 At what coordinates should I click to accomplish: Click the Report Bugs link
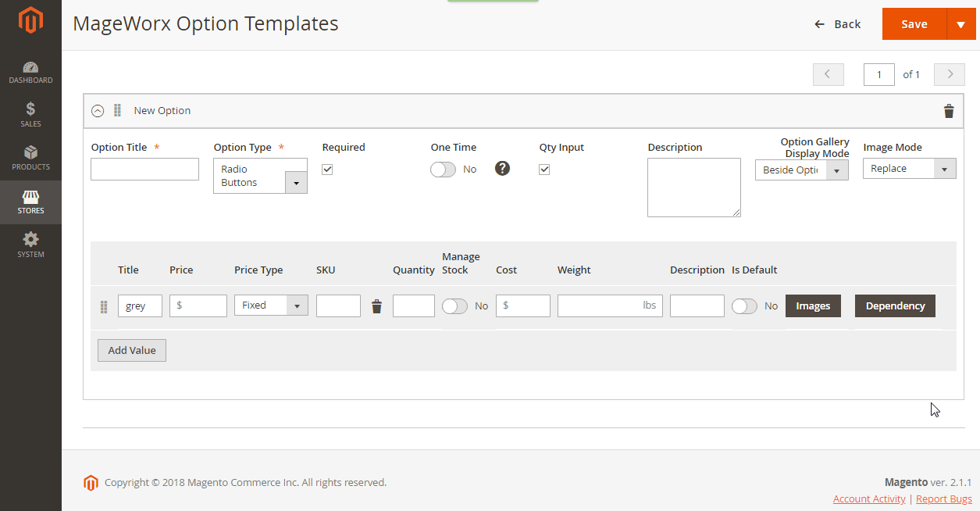pyautogui.click(x=943, y=499)
